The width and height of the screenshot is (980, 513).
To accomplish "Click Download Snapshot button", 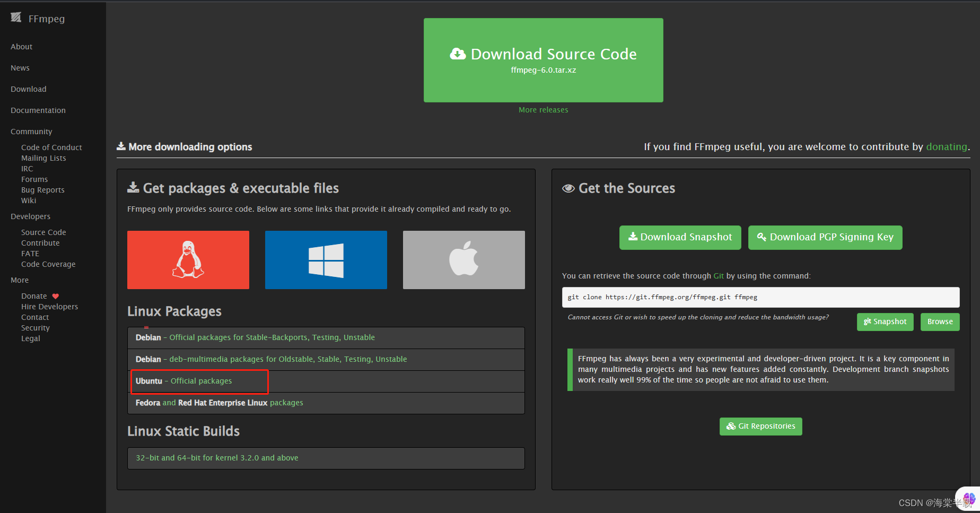I will tap(680, 237).
